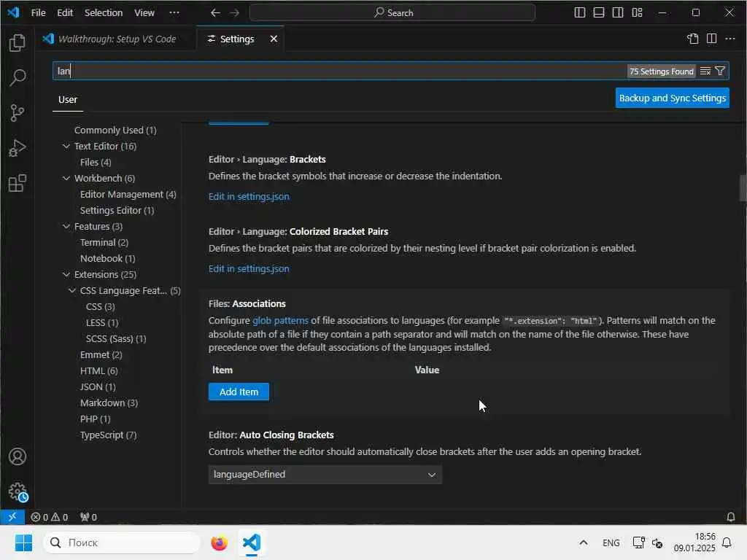Screen dimensions: 747x560
Task: Open the overflow menu ellipsis in menu bar
Action: (x=174, y=13)
